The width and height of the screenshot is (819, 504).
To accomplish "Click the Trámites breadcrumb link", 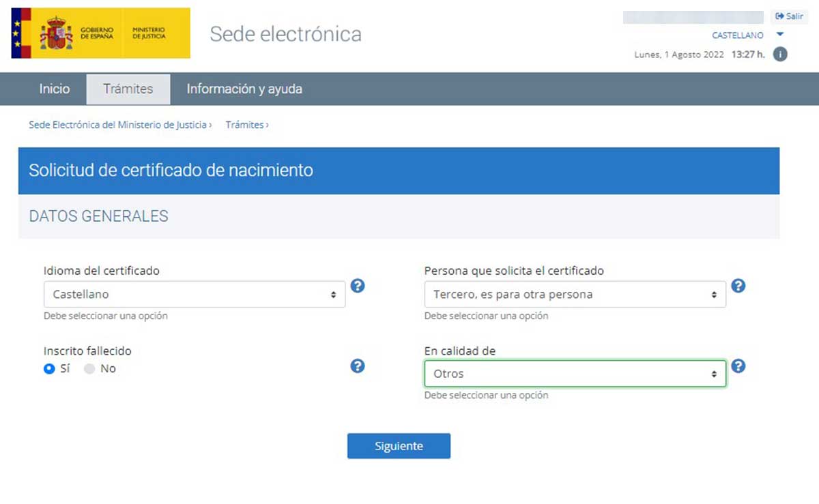I will pyautogui.click(x=244, y=125).
